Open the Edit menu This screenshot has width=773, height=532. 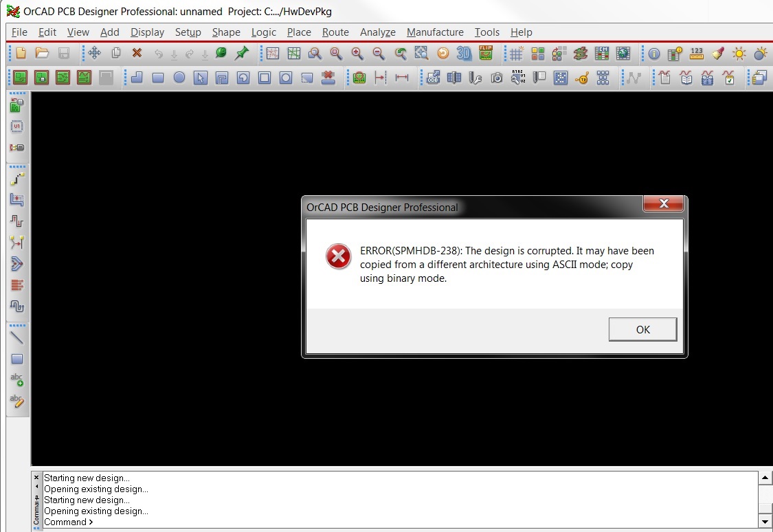(47, 32)
